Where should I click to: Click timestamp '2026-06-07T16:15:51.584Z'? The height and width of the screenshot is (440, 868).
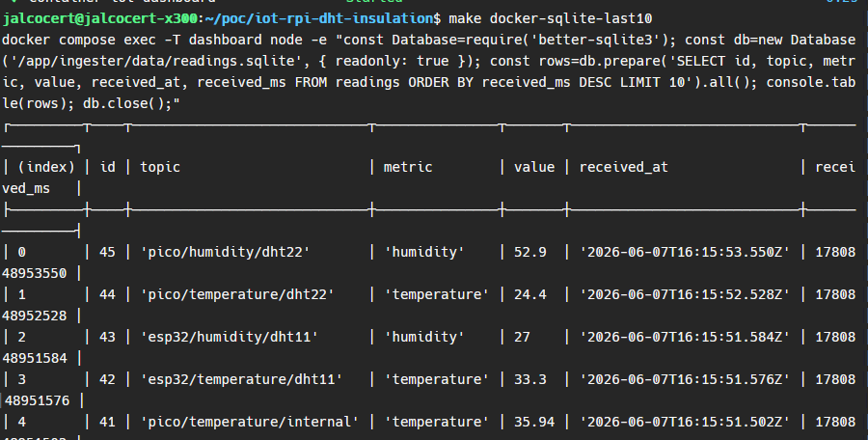tap(685, 337)
